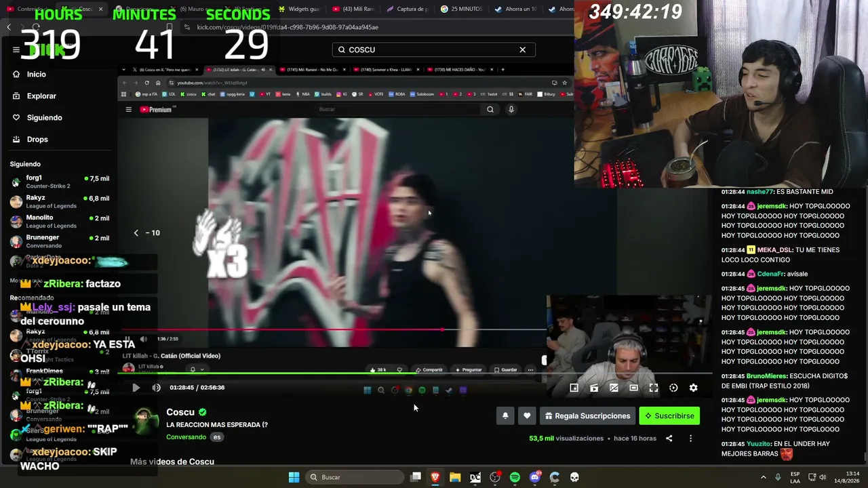Open picture-in-picture mini player
The image size is (868, 488).
[574, 388]
